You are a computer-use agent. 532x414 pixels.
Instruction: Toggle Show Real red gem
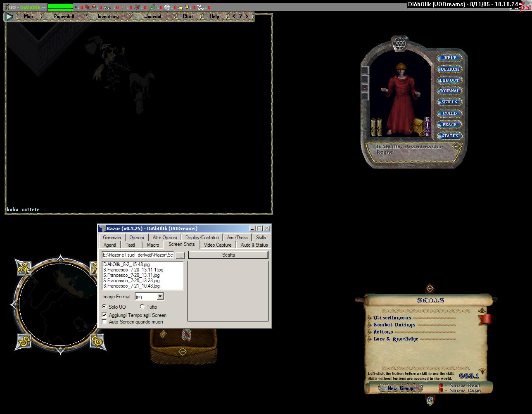tap(441, 385)
